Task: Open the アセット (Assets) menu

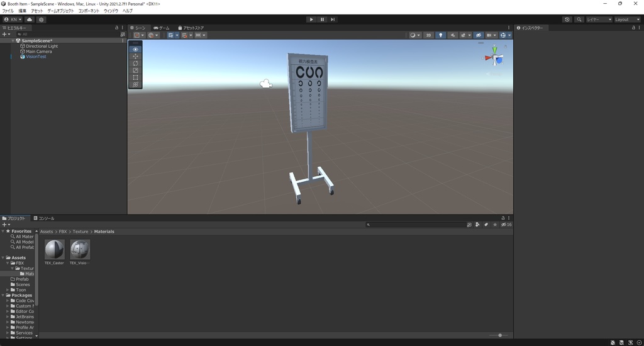Action: 37,11
